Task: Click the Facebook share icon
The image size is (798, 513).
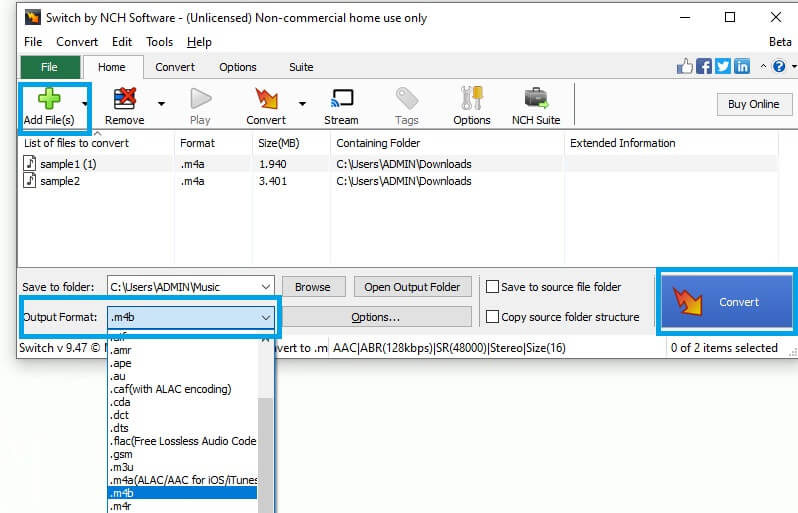Action: point(704,66)
